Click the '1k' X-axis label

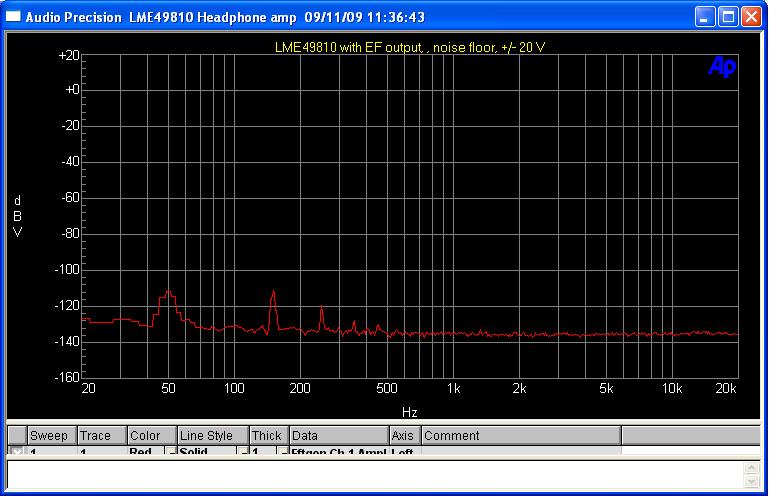click(453, 389)
